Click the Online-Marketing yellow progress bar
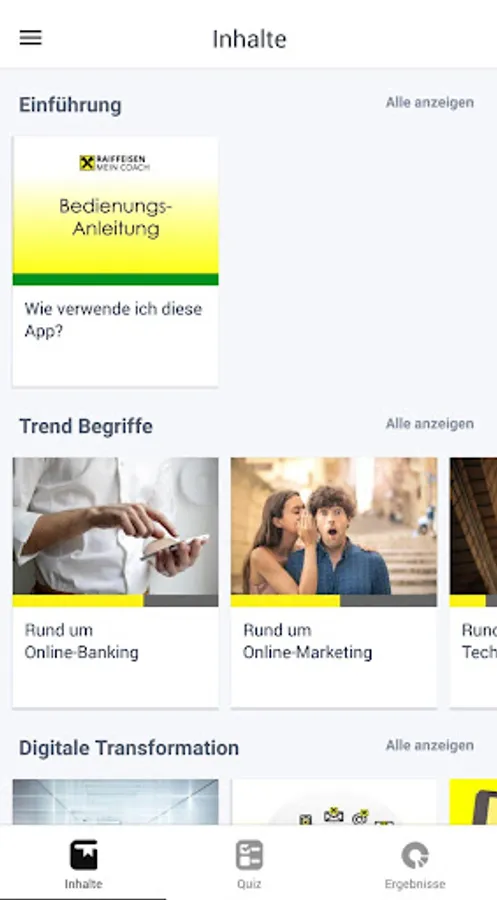497x900 pixels. point(285,601)
